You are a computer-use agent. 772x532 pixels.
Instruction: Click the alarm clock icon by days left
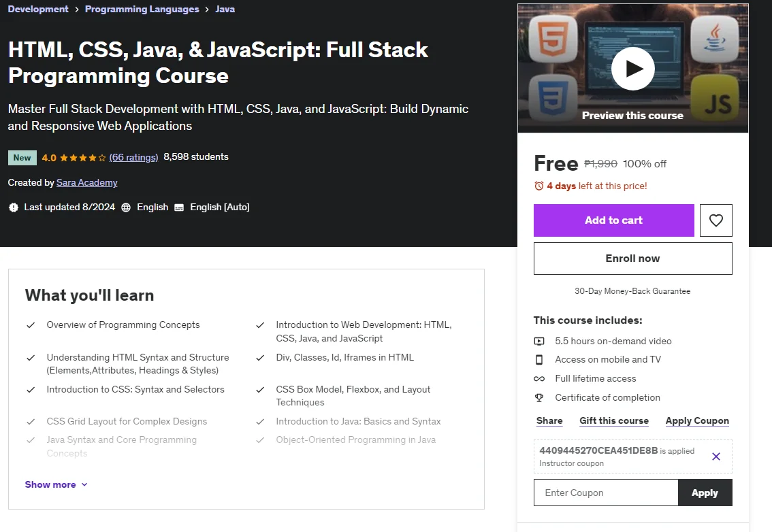[539, 186]
